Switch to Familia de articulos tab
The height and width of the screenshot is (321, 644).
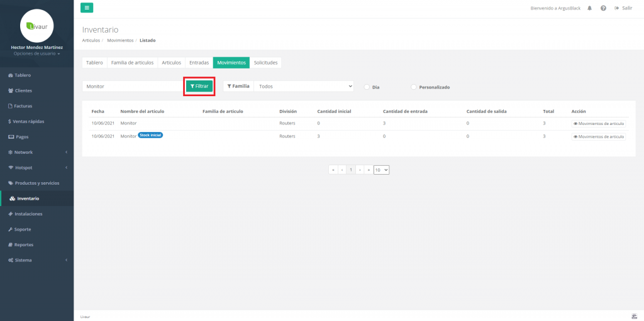coord(132,63)
